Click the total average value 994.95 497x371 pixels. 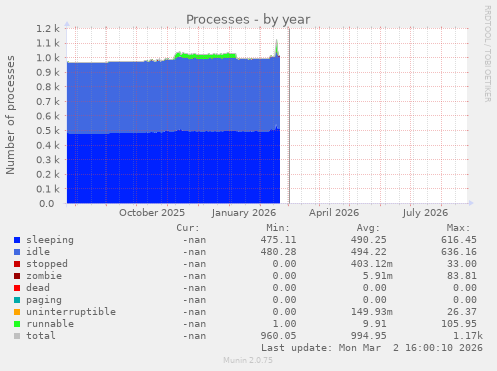tap(369, 336)
